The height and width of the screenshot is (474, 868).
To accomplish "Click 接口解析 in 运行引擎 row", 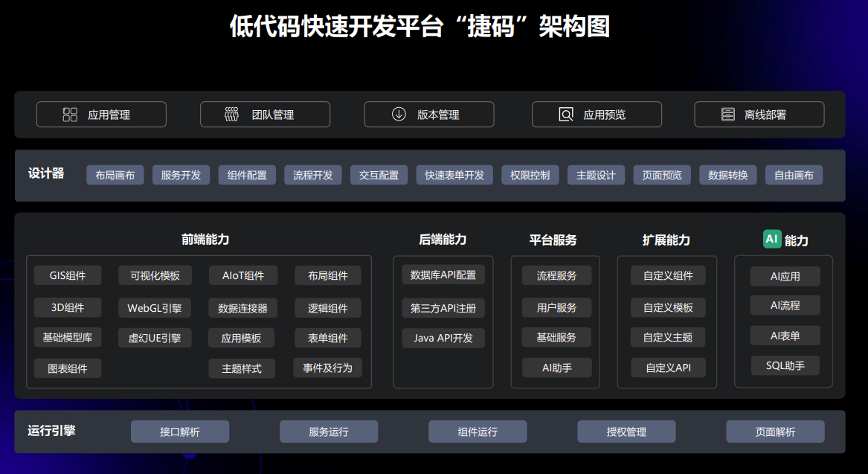I will tap(180, 432).
